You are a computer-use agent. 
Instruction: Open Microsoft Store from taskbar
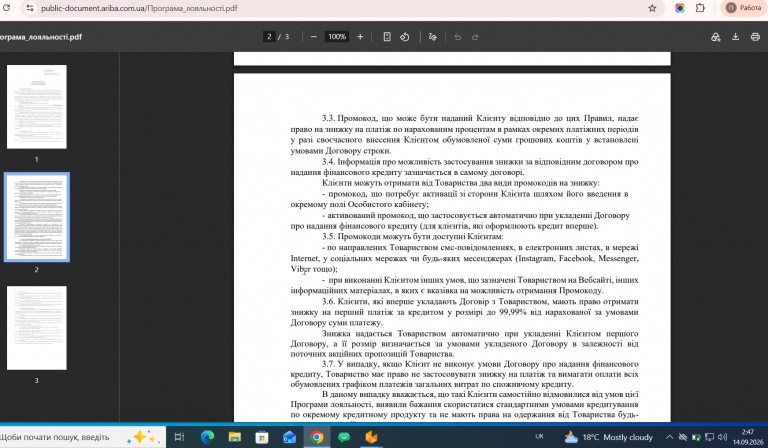point(262,437)
